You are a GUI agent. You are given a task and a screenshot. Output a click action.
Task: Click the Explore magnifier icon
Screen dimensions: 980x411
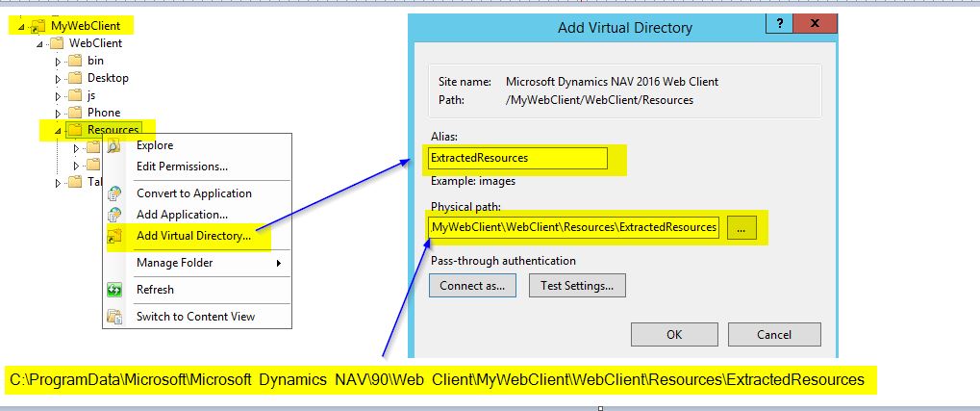(113, 145)
